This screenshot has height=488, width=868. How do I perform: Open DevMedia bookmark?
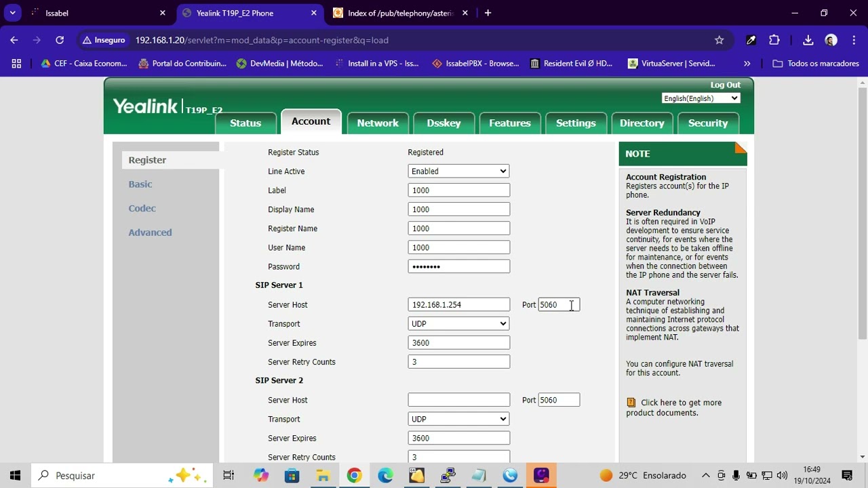tap(280, 63)
